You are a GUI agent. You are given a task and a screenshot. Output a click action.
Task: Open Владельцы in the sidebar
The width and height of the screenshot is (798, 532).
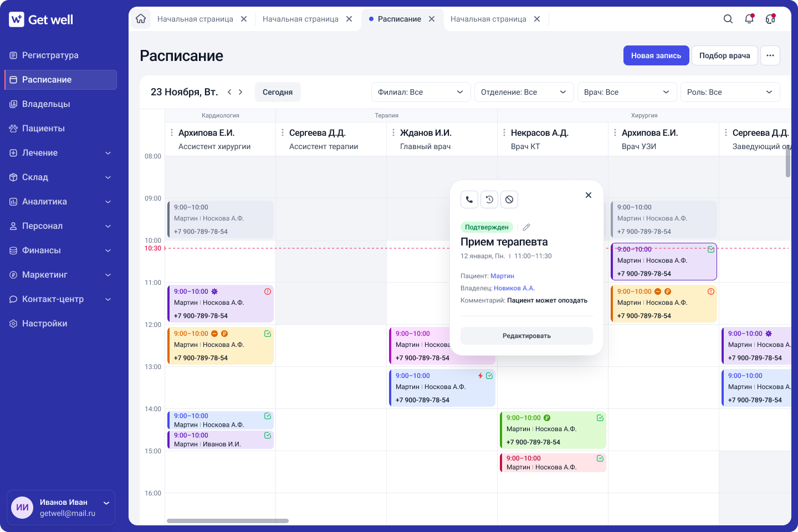pos(61,104)
